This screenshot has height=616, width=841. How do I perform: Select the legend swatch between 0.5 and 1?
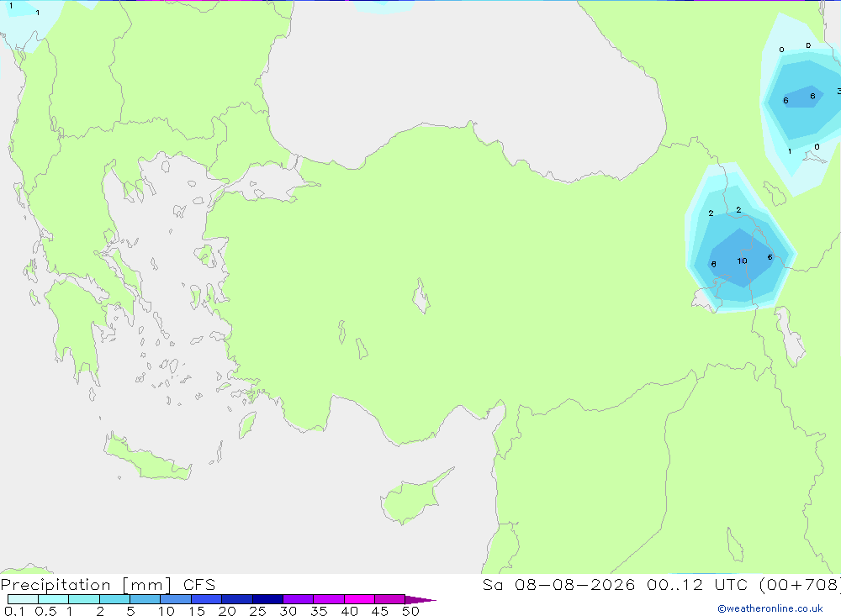tap(53, 599)
